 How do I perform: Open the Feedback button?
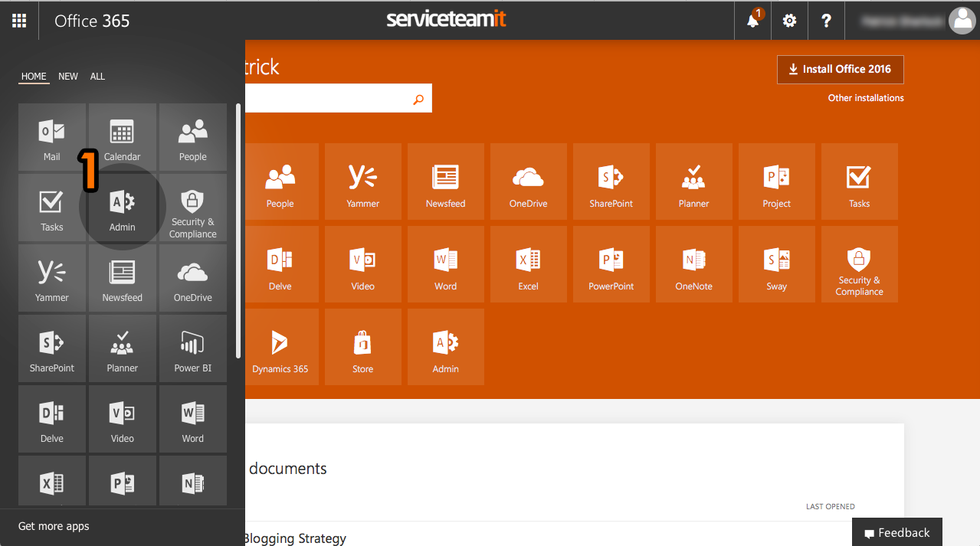(897, 532)
